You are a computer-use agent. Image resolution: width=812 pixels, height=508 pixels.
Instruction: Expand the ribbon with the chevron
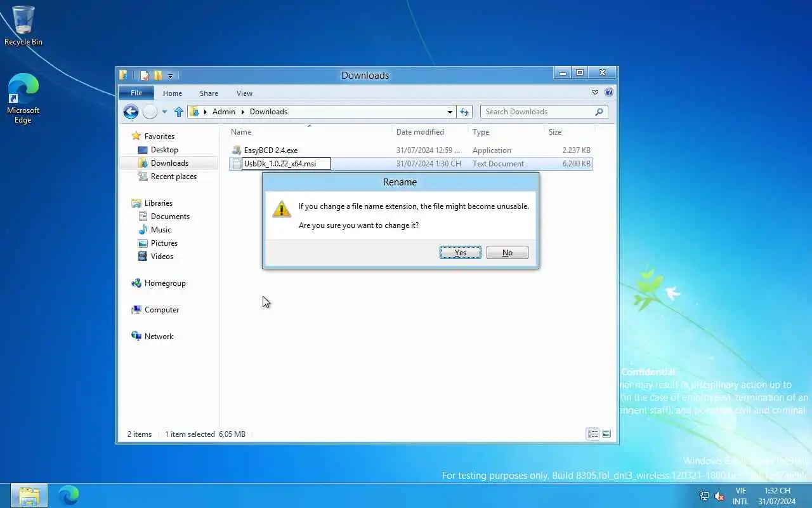click(595, 93)
